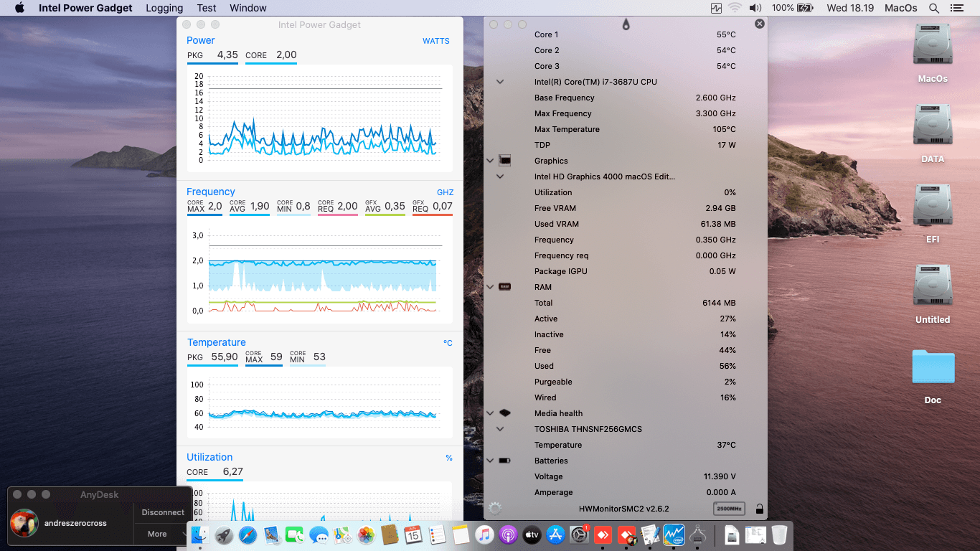Click the graphics card icon beside Graphics
Image resolution: width=980 pixels, height=551 pixels.
pyautogui.click(x=504, y=161)
